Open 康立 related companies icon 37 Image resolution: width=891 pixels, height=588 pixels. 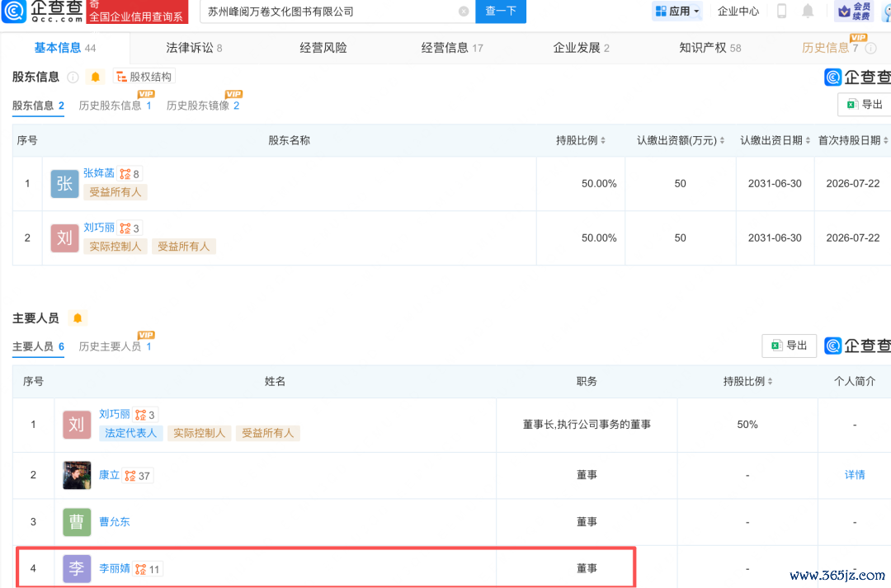[138, 476]
